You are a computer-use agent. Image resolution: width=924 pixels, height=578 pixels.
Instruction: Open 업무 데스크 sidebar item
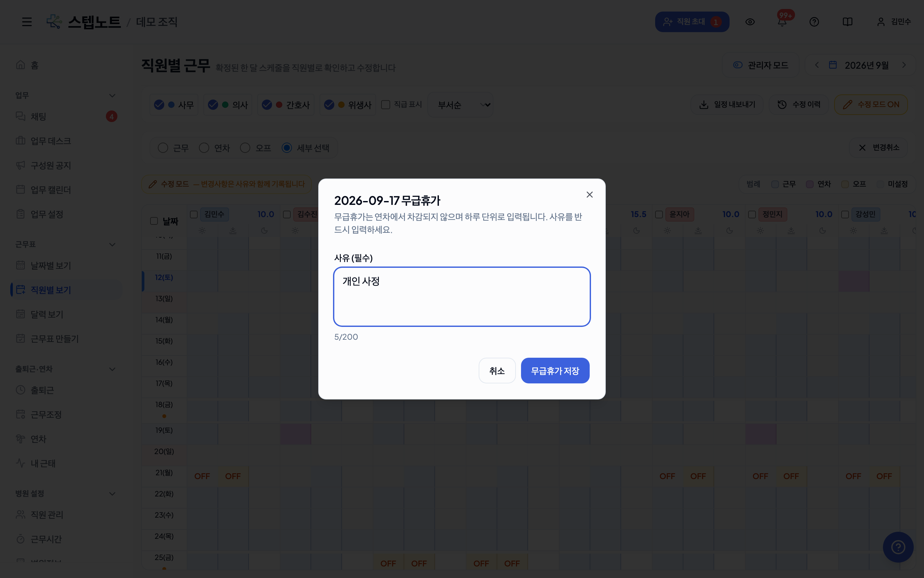pyautogui.click(x=66, y=141)
